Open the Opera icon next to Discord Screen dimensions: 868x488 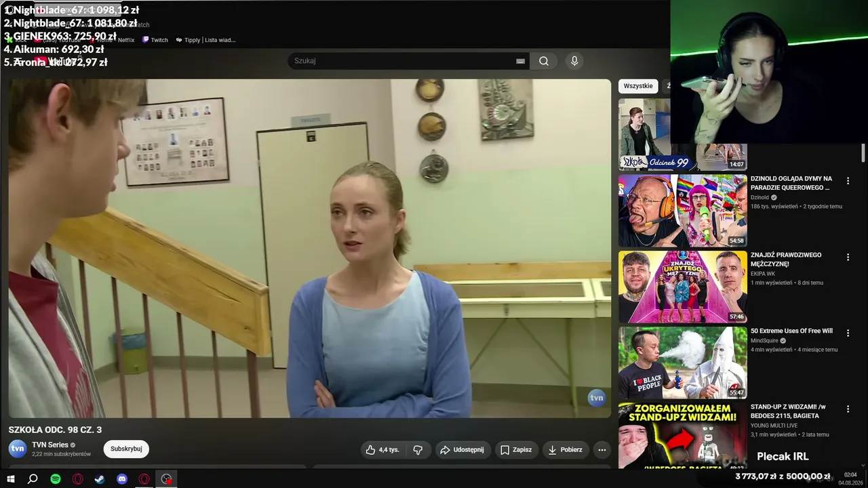pos(144,479)
